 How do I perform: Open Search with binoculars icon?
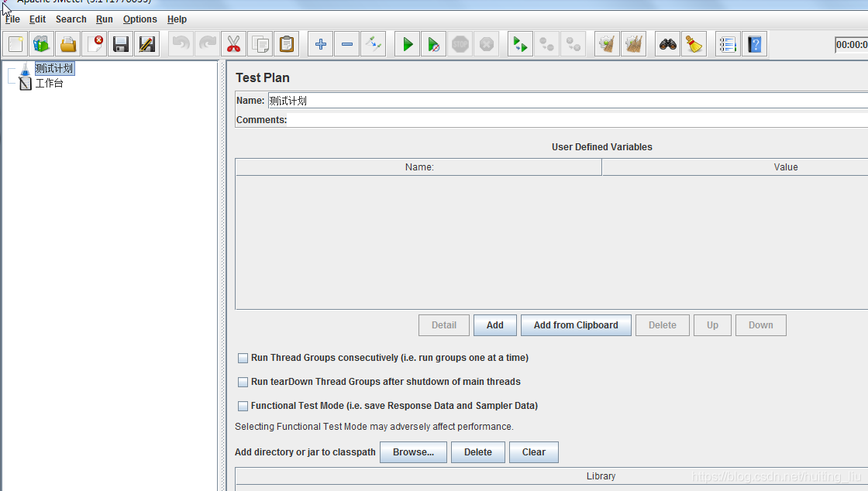pyautogui.click(x=667, y=44)
